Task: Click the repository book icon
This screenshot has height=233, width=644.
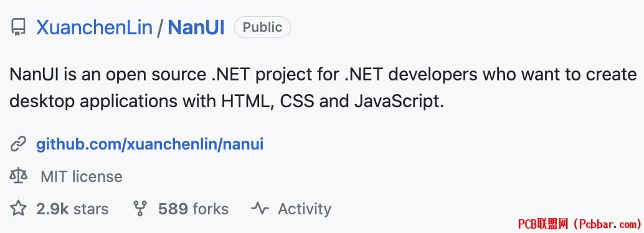Action: 18,27
